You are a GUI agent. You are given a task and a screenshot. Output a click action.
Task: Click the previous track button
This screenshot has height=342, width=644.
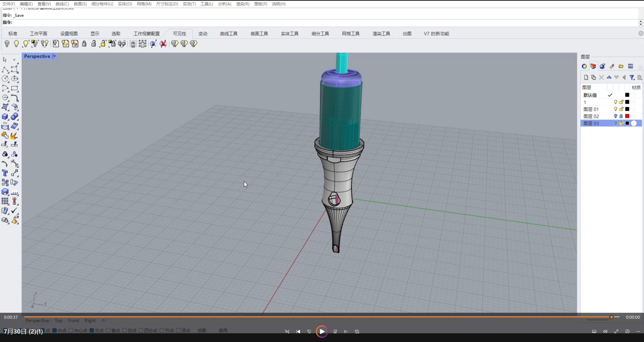tap(298, 331)
